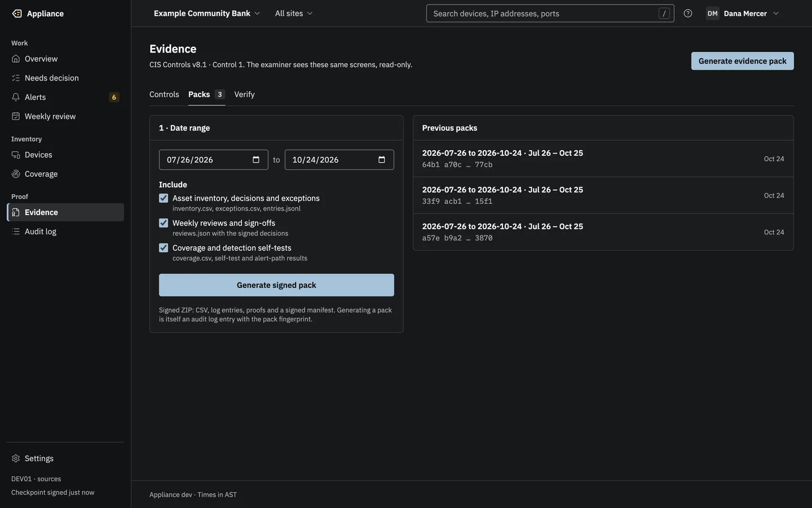The image size is (812, 508).
Task: Select Evidence in sidebar
Action: [x=65, y=212]
